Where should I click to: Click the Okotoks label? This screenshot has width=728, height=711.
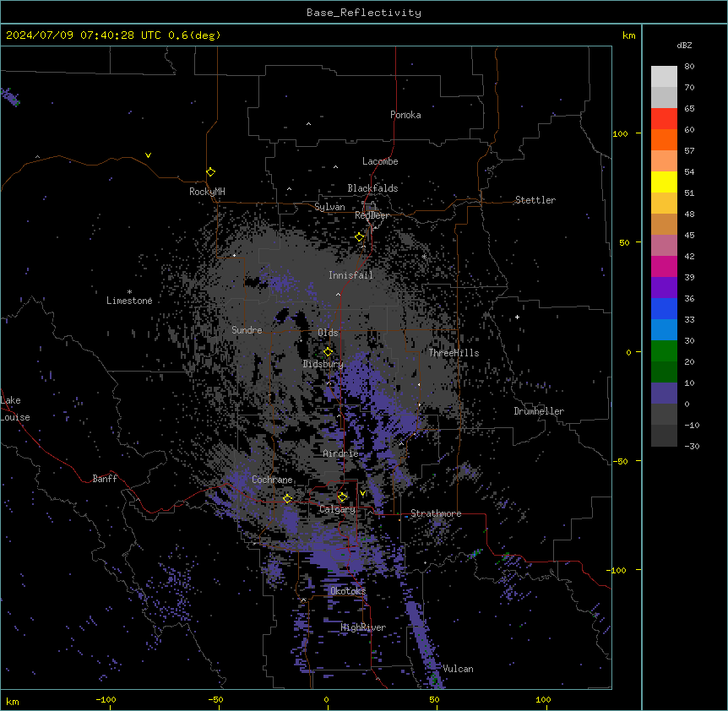pos(348,591)
